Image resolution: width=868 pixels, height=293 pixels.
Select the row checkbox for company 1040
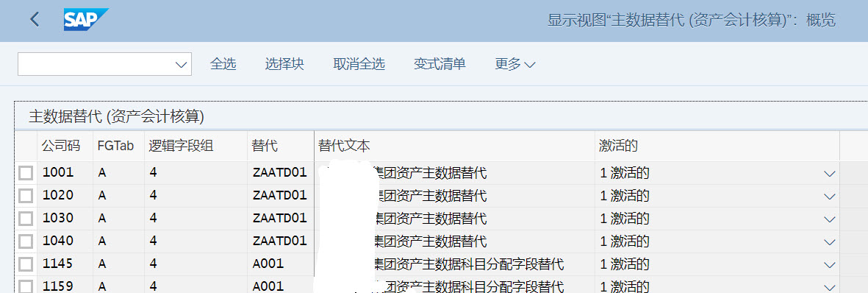coord(26,241)
